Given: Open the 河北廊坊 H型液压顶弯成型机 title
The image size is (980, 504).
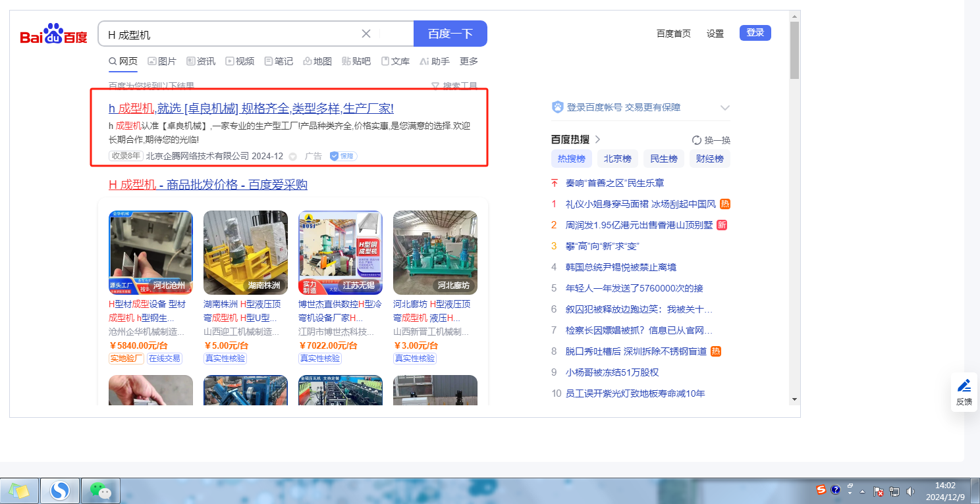Looking at the screenshot, I should [432, 311].
